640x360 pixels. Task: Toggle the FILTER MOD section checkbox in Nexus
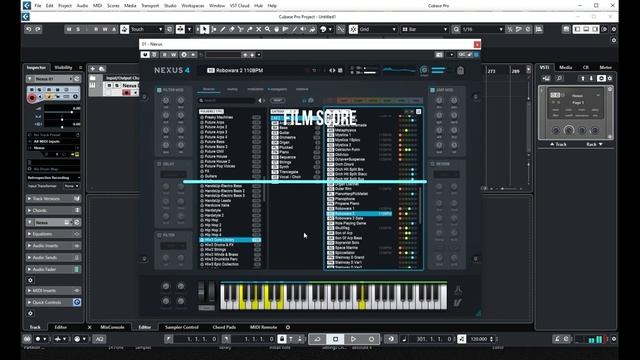[x=159, y=90]
